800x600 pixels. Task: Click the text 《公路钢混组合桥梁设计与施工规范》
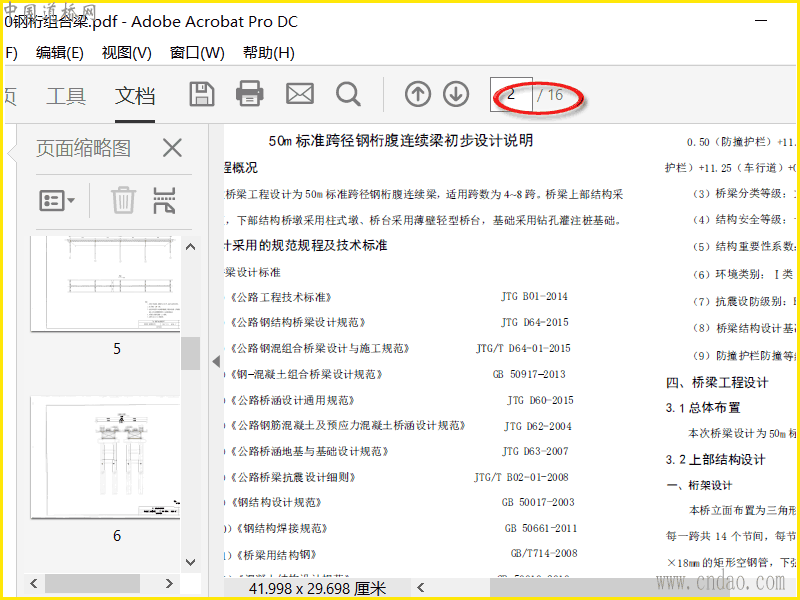tap(319, 348)
